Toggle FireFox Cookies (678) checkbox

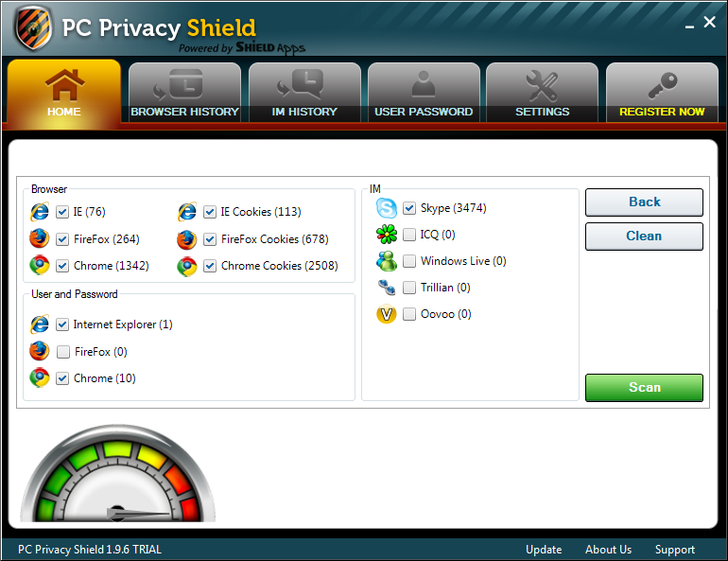point(210,239)
